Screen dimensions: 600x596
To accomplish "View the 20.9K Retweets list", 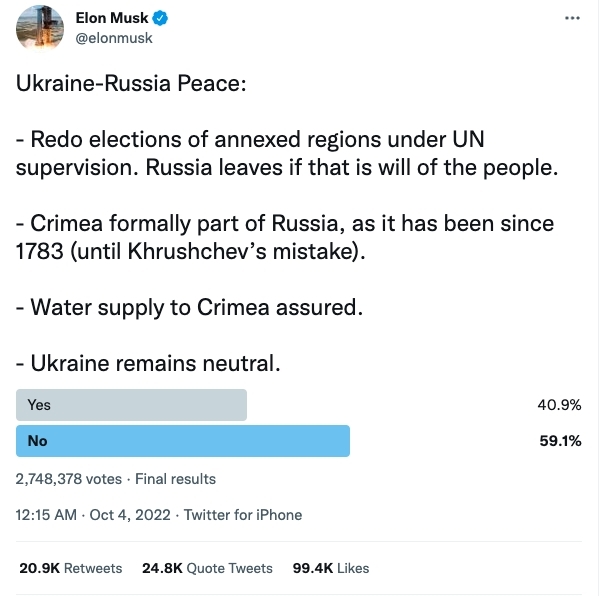I will 71,568.
